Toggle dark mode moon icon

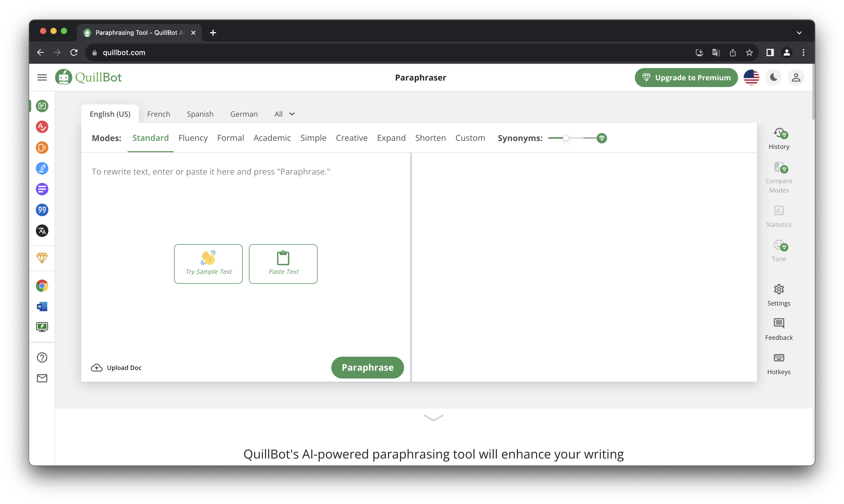pyautogui.click(x=773, y=77)
